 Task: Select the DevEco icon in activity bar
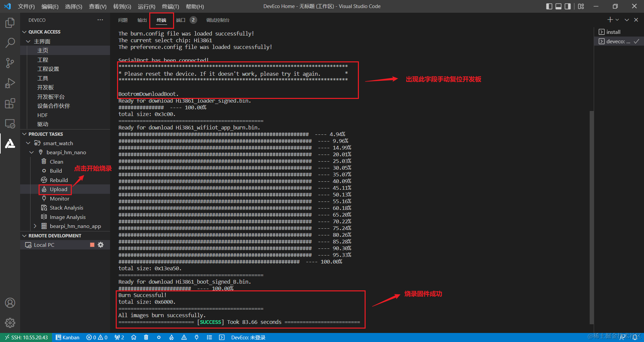(10, 144)
